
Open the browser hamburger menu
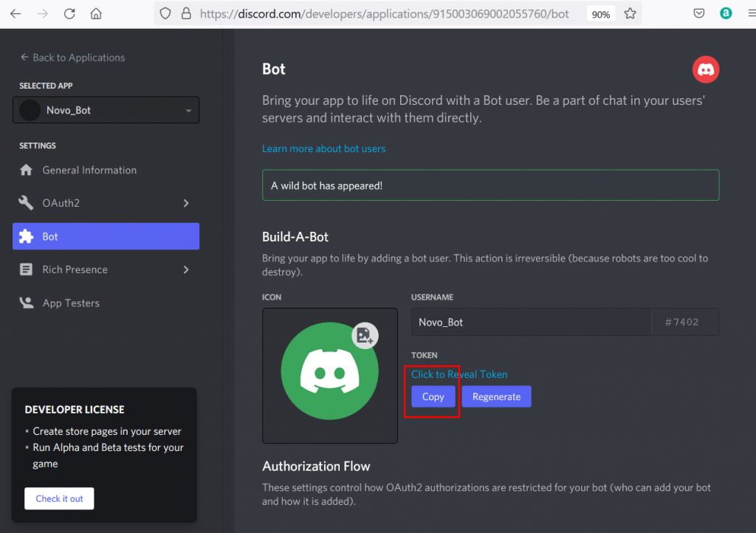point(752,13)
